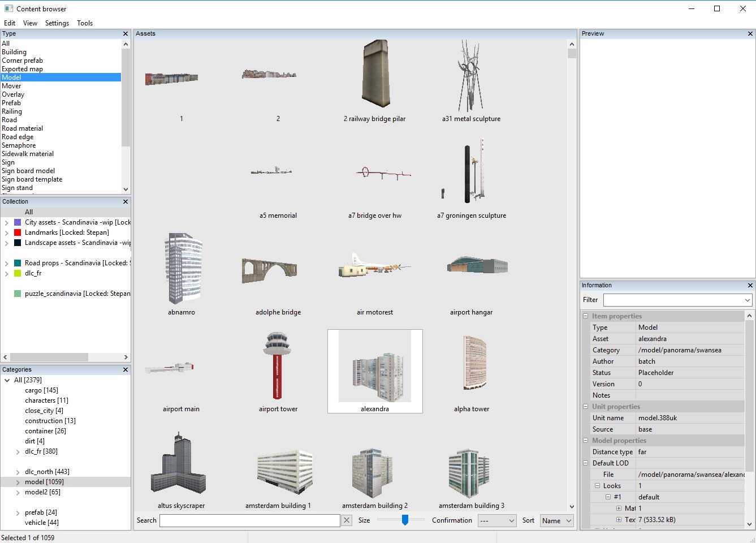
Task: Collapse the Item properties section
Action: [586, 316]
